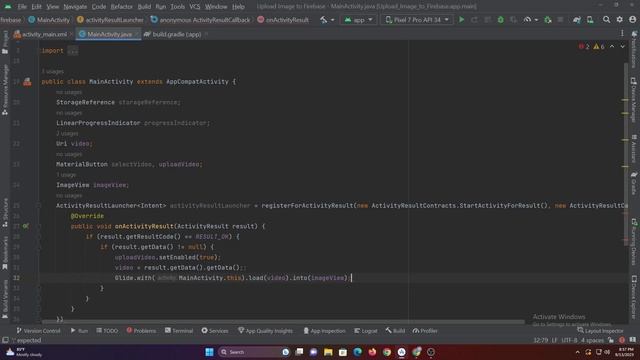640x360 pixels.
Task: Open device selector Pixel 7 Pro API 34
Action: [417, 20]
